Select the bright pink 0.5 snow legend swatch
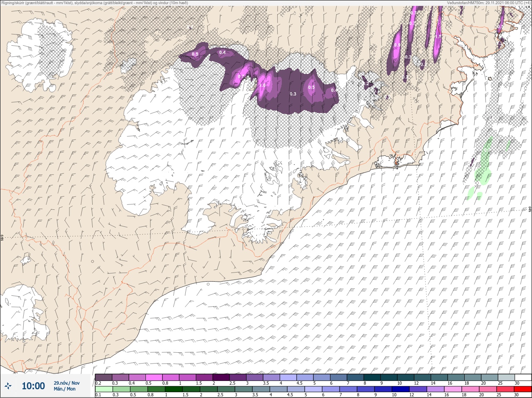 [x=154, y=377]
